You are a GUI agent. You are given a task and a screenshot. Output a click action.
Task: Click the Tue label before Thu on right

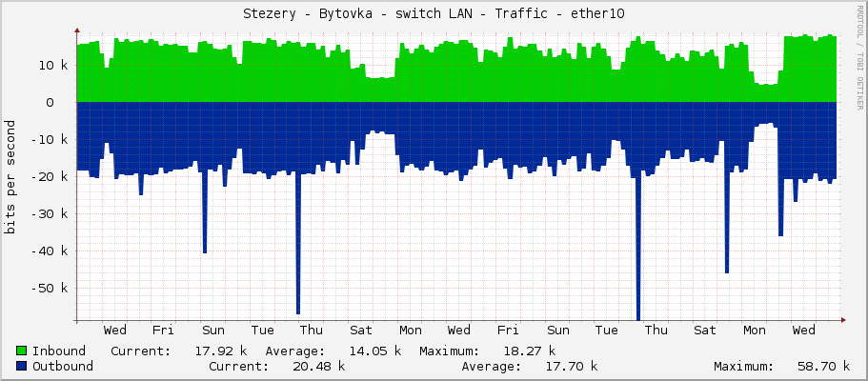607,331
